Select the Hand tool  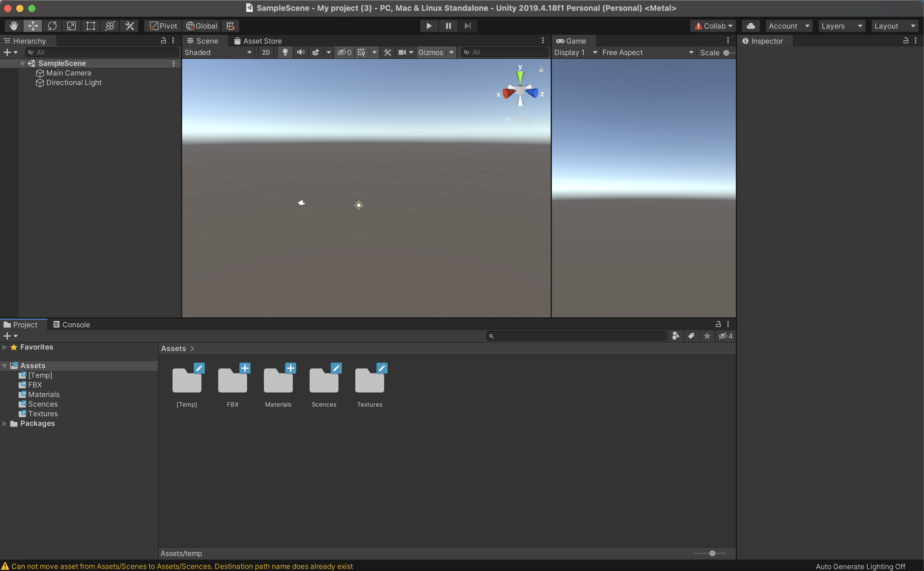click(14, 26)
